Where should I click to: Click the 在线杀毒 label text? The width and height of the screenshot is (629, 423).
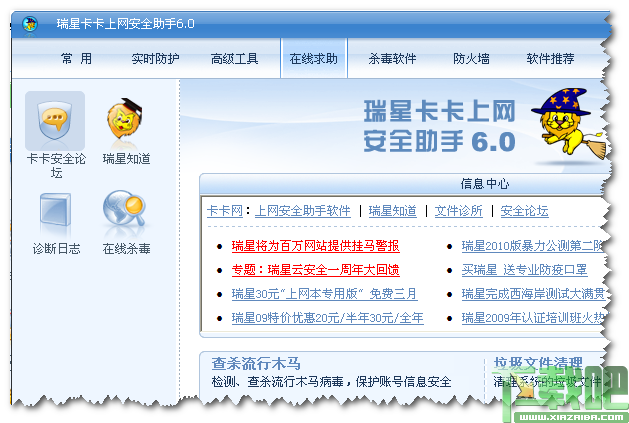tap(126, 248)
